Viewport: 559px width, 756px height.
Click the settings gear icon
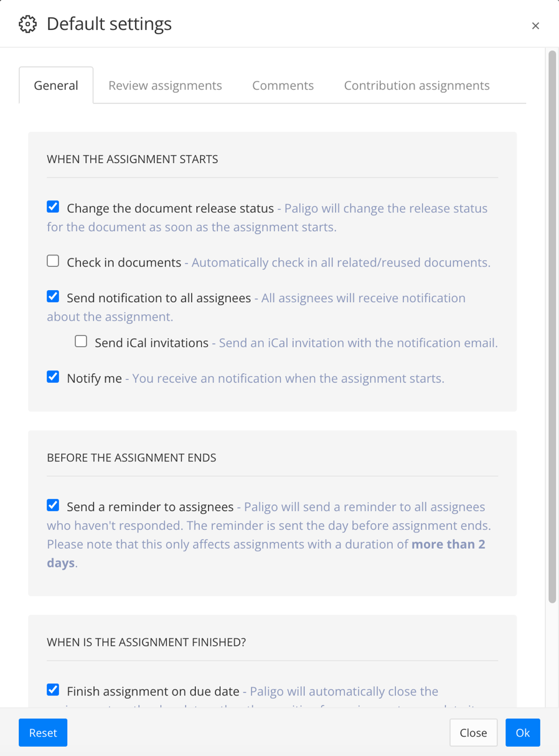[28, 24]
